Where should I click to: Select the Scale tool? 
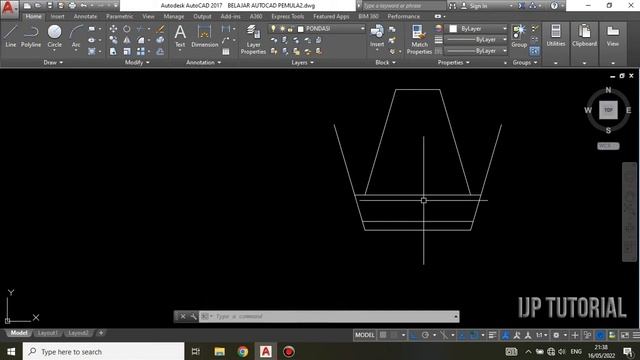(x=127, y=51)
